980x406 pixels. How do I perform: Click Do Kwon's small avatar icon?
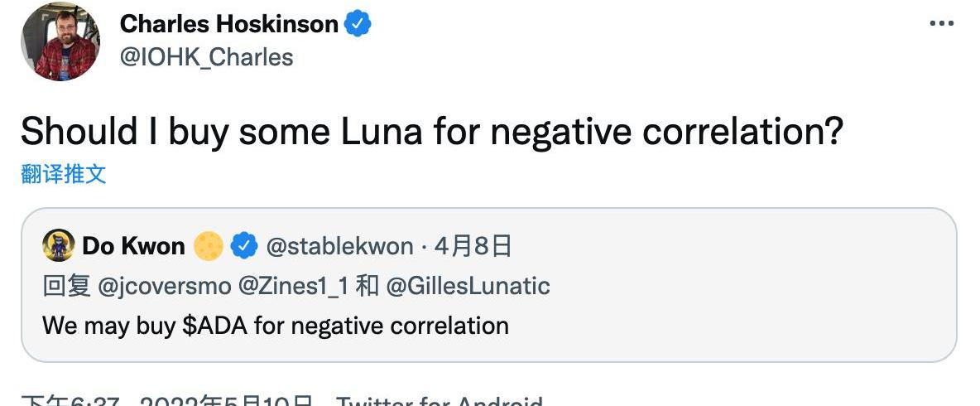pos(60,245)
